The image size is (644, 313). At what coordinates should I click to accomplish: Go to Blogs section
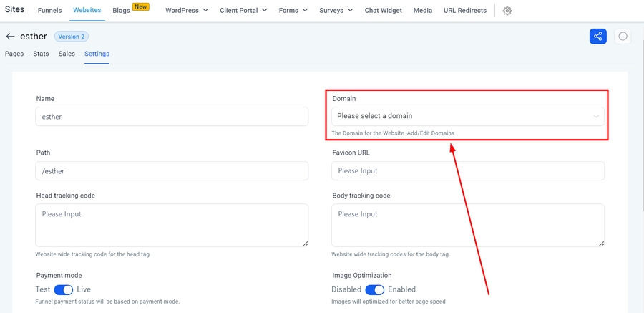(121, 11)
